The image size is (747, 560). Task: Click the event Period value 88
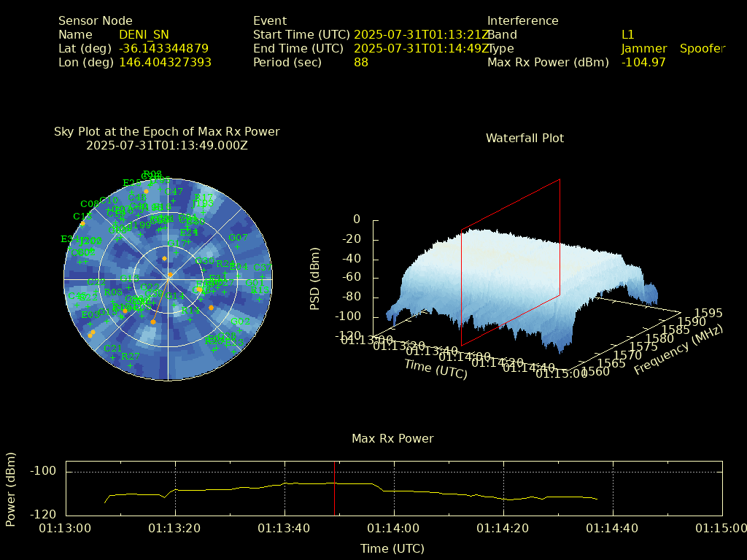[361, 62]
